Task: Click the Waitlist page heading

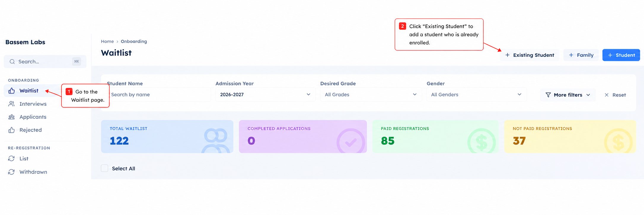Action: [116, 53]
